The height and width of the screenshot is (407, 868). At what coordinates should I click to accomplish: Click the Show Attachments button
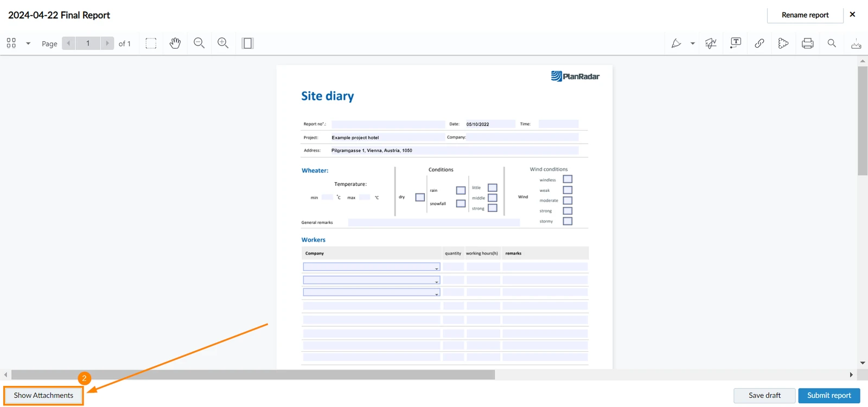tap(43, 396)
